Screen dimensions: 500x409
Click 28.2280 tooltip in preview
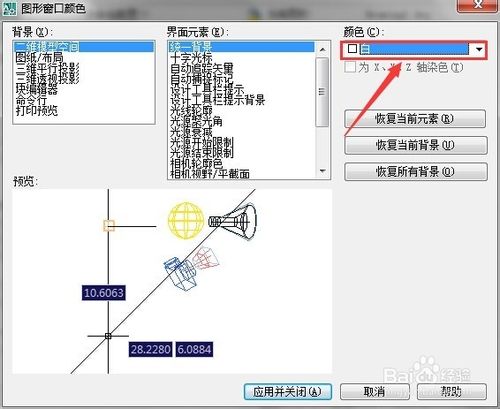(151, 349)
